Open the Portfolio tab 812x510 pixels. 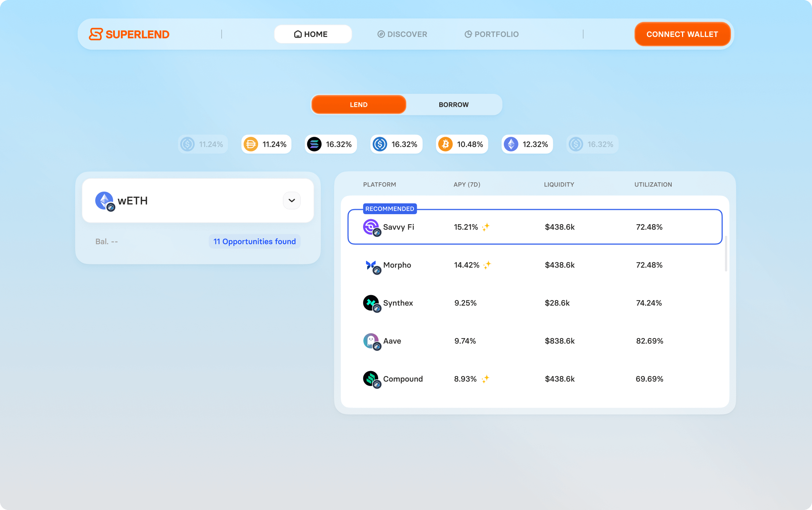[x=492, y=34]
